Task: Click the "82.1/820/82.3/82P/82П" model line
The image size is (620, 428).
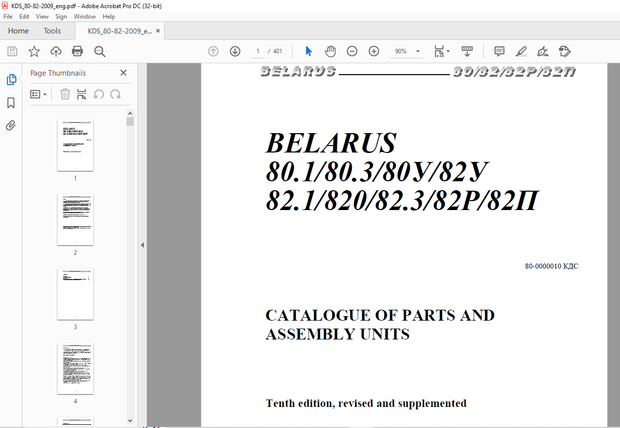Action: [402, 201]
